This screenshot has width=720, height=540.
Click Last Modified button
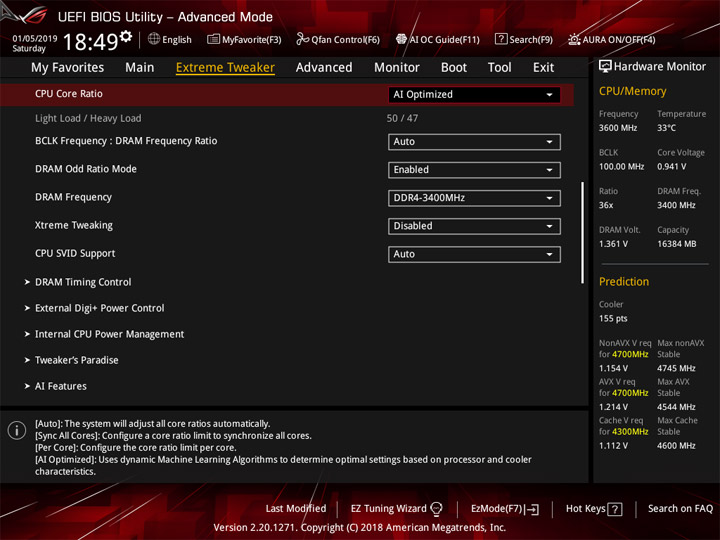point(296,509)
